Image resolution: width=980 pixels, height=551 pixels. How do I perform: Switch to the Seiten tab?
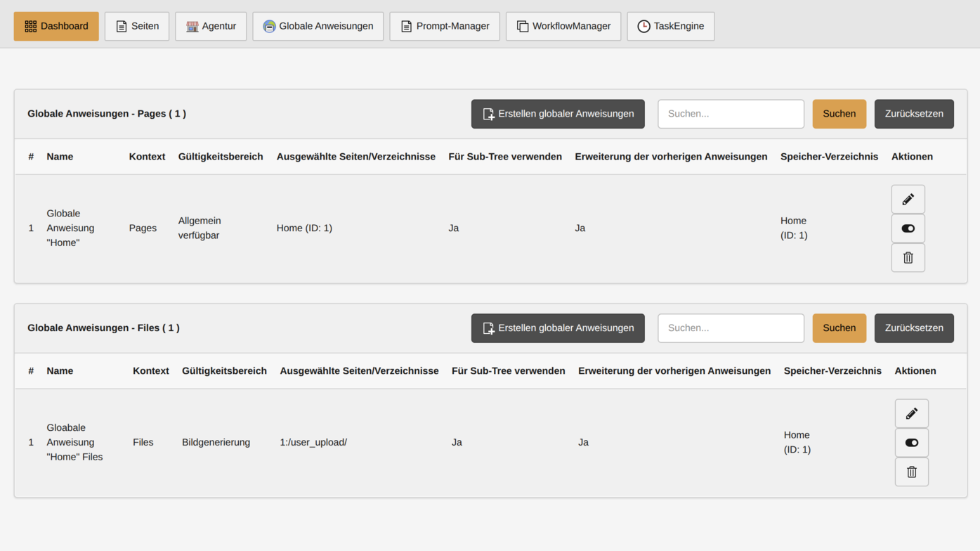[137, 26]
